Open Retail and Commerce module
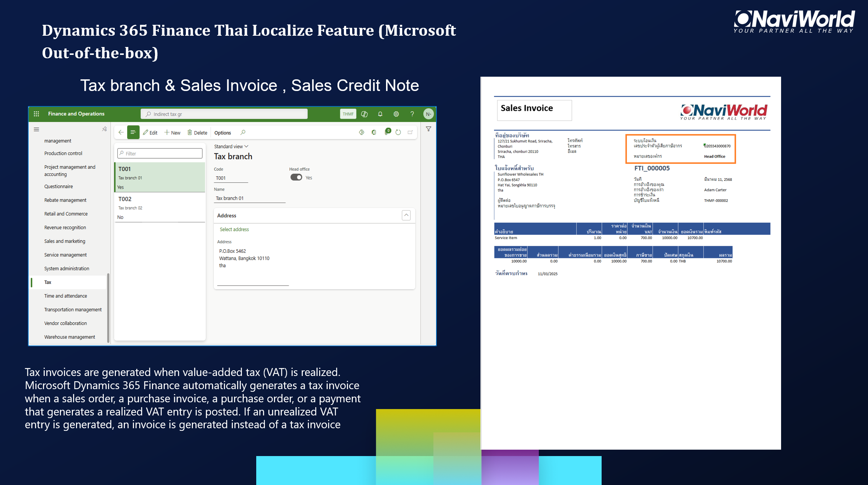Image resolution: width=868 pixels, height=485 pixels. (66, 214)
